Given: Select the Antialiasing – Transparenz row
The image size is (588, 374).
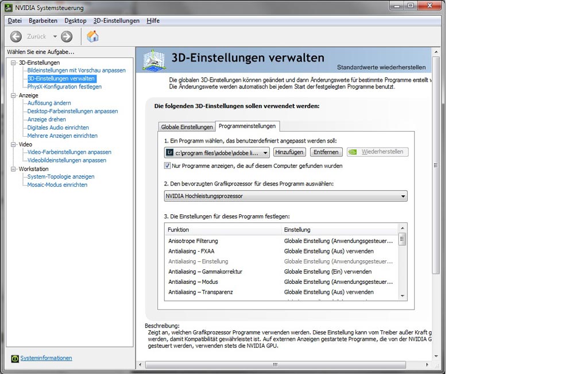Looking at the screenshot, I should (281, 292).
